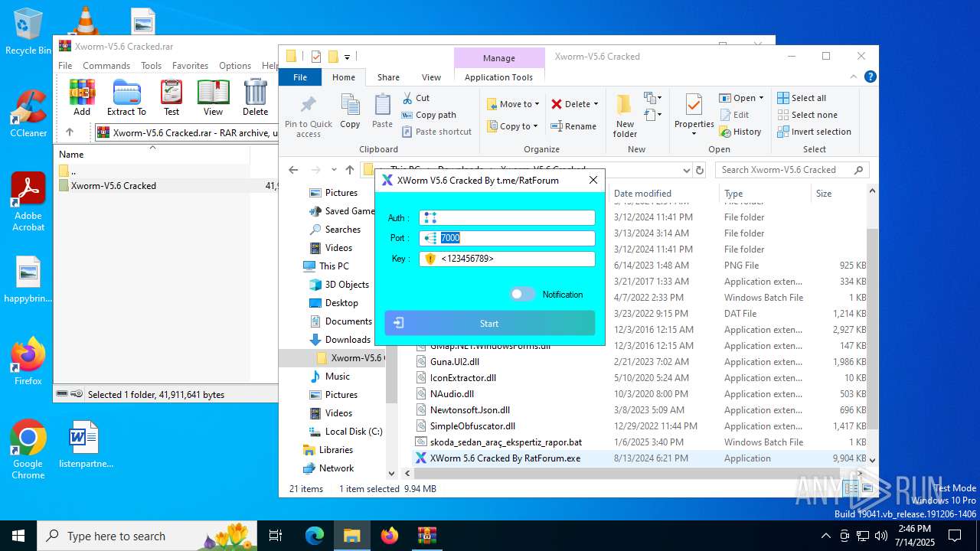Click the Paste icon in Explorer ribbon
The width and height of the screenshot is (980, 551).
pyautogui.click(x=382, y=111)
